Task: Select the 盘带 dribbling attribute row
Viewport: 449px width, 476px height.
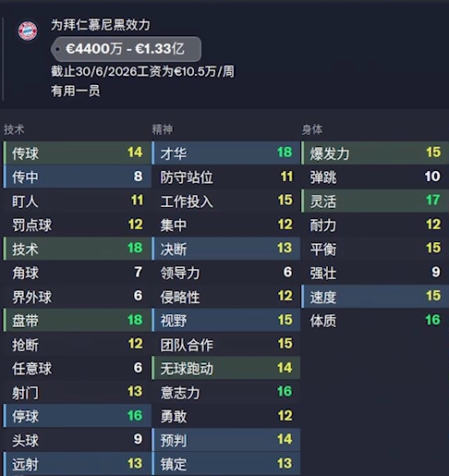Action: (77, 320)
